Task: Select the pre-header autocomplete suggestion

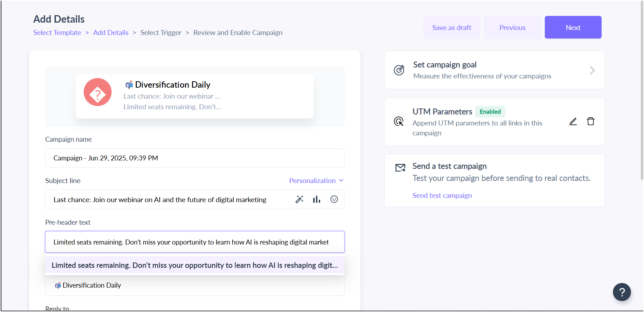Action: click(x=195, y=265)
